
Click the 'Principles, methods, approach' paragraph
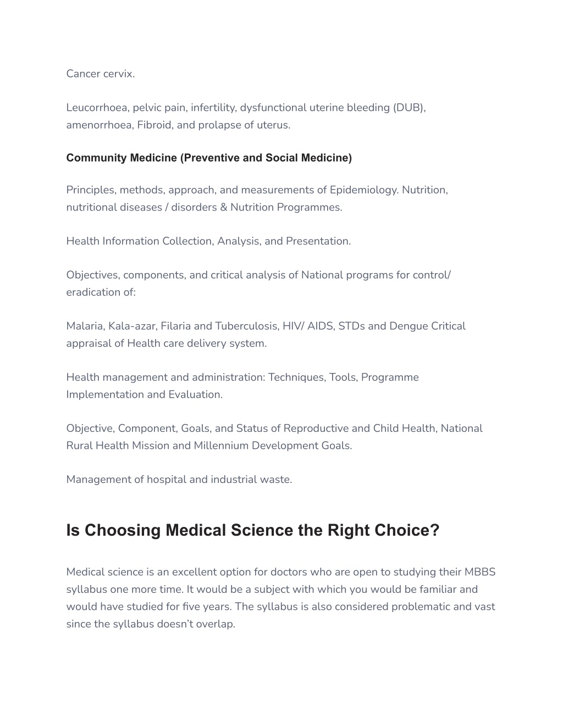(257, 198)
